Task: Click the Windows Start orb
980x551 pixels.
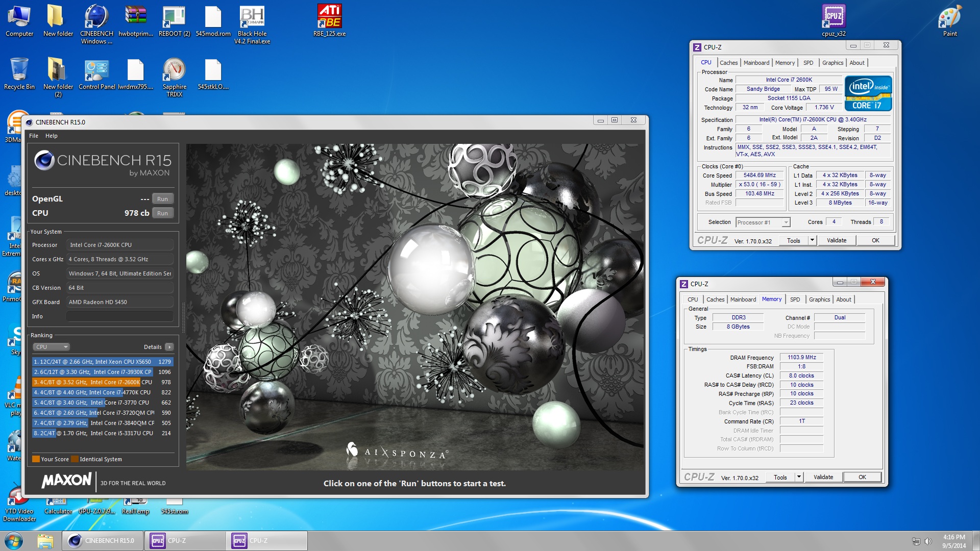Action: point(14,541)
